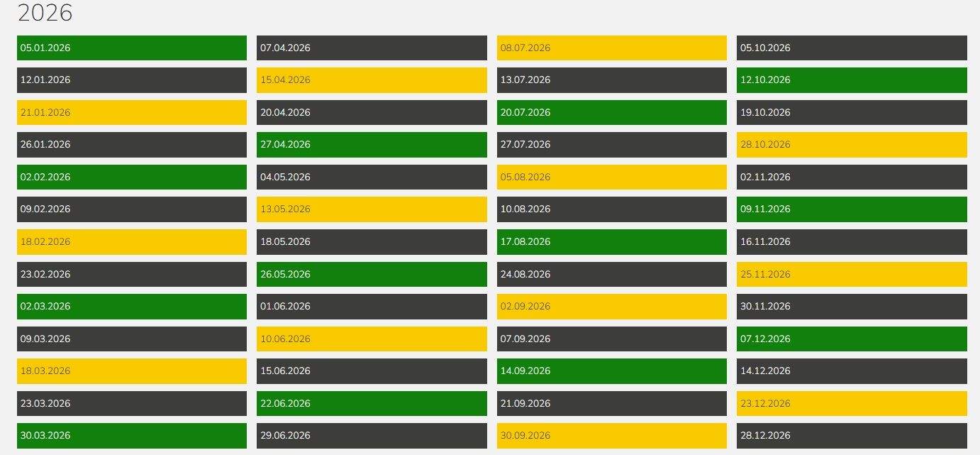The height and width of the screenshot is (455, 980).
Task: Click the green 05.01.2026 date entry
Action: 131,48
